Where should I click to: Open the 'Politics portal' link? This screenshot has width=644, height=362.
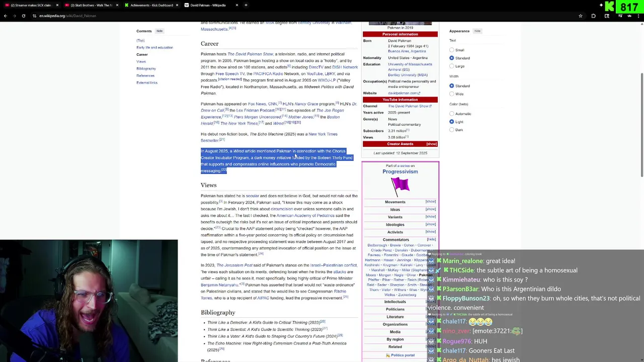[x=403, y=355]
